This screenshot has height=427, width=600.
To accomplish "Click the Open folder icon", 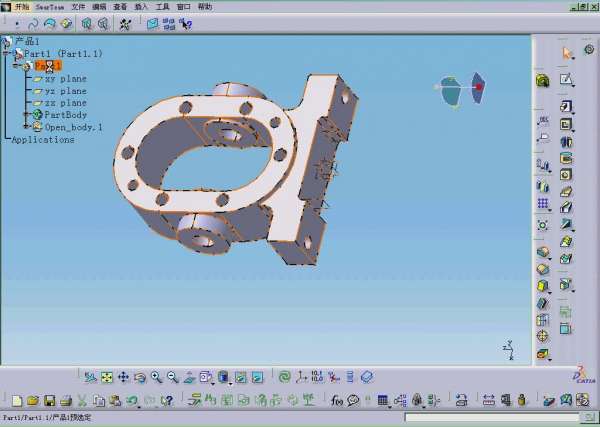I will pos(32,401).
